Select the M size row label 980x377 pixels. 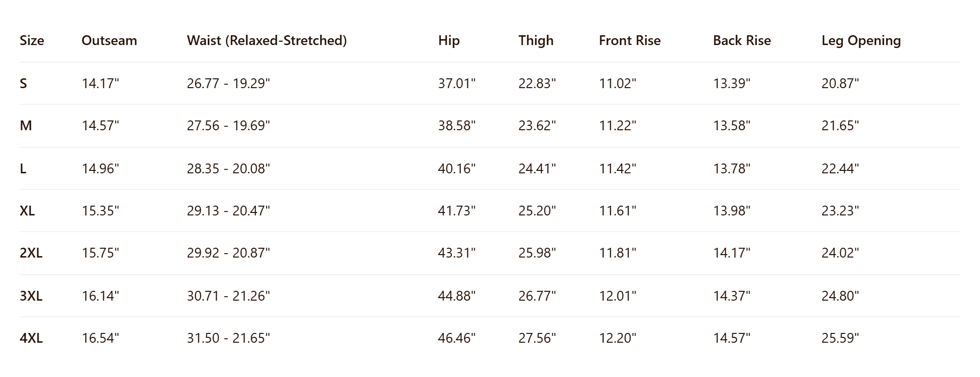[x=26, y=125]
